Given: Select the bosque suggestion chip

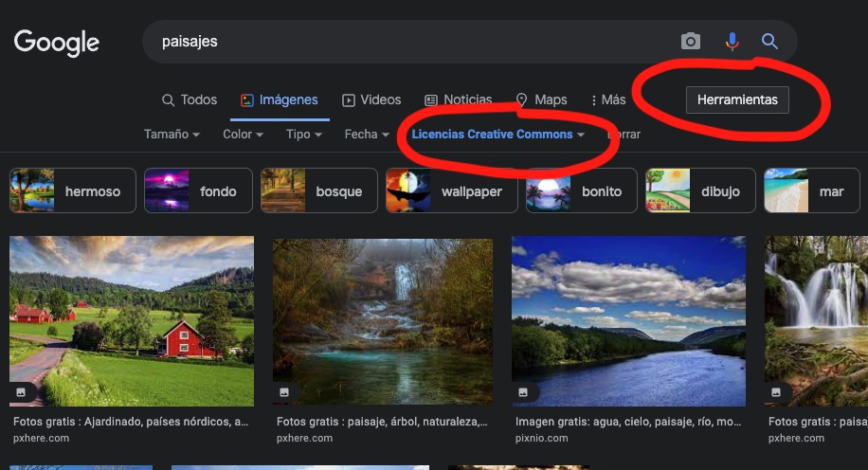Looking at the screenshot, I should click(x=318, y=190).
